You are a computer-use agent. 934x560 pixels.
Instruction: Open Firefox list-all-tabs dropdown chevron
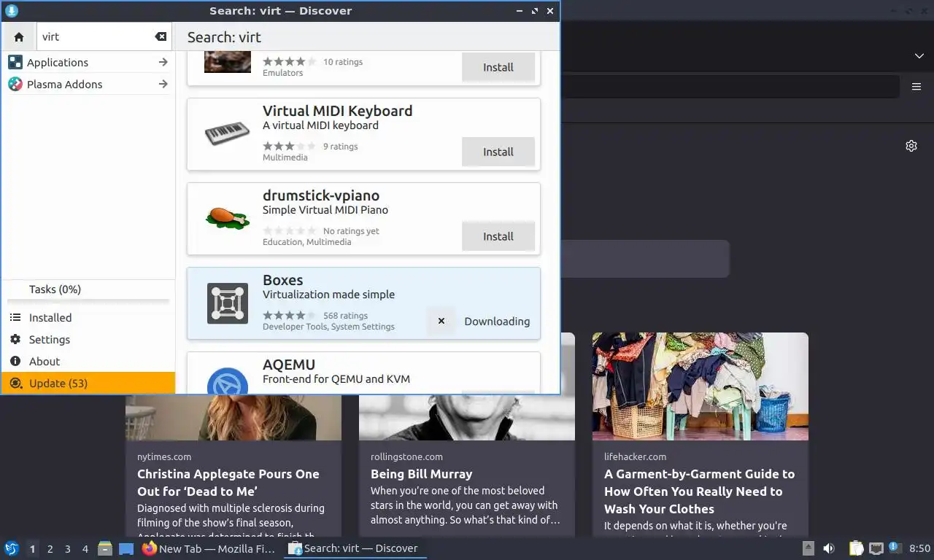coord(919,56)
